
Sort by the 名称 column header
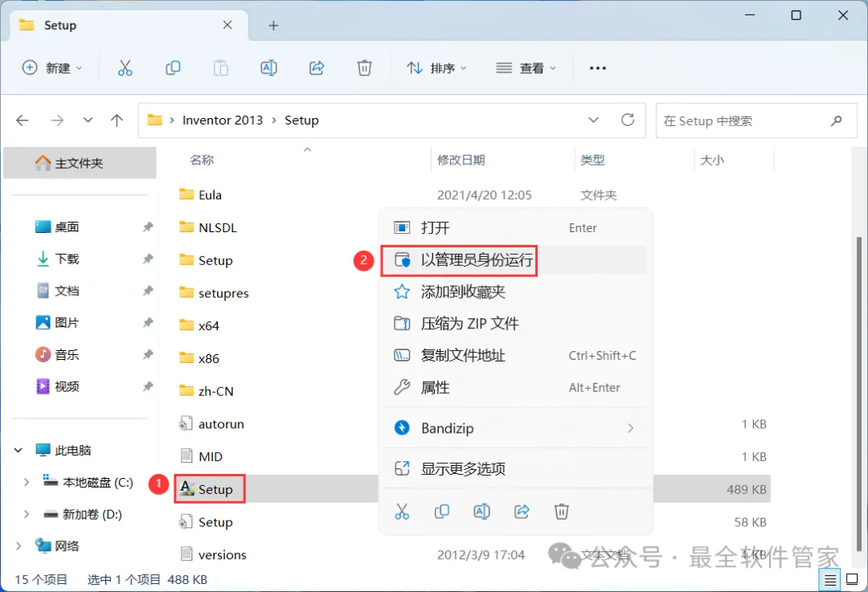point(202,160)
